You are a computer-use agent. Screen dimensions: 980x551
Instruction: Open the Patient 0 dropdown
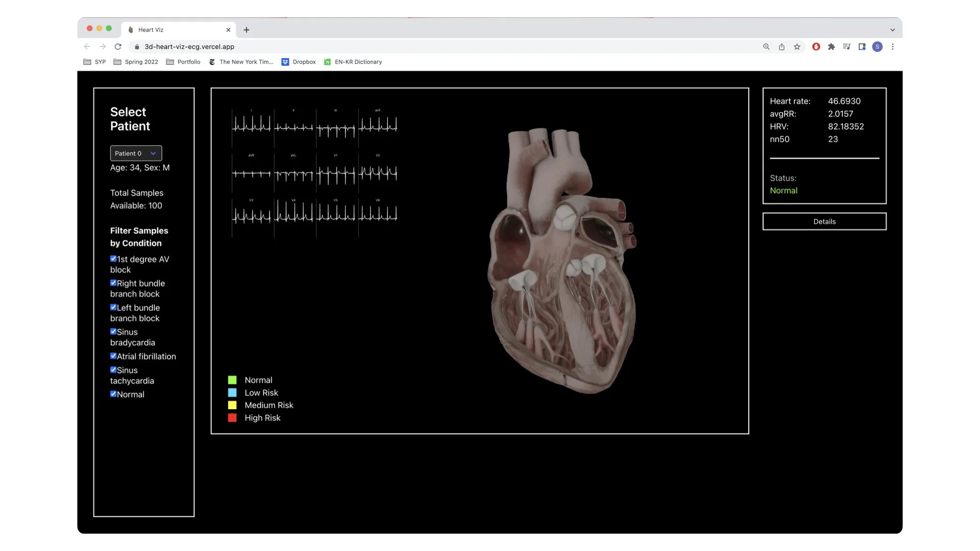coord(136,153)
